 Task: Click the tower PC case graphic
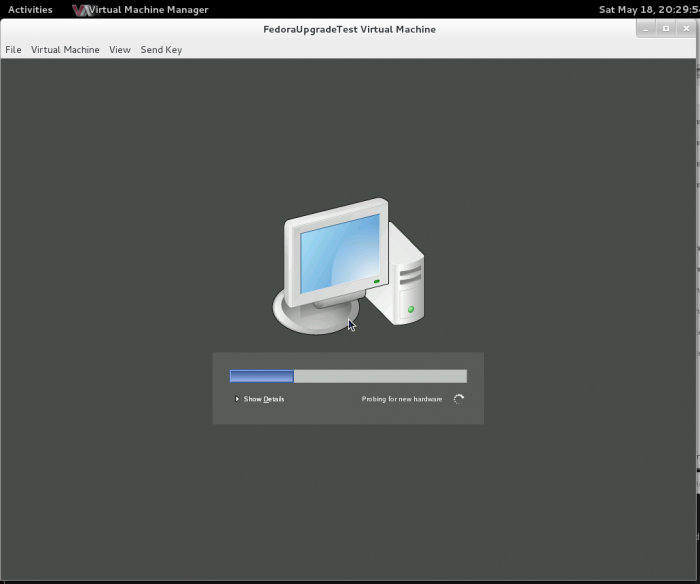click(408, 275)
